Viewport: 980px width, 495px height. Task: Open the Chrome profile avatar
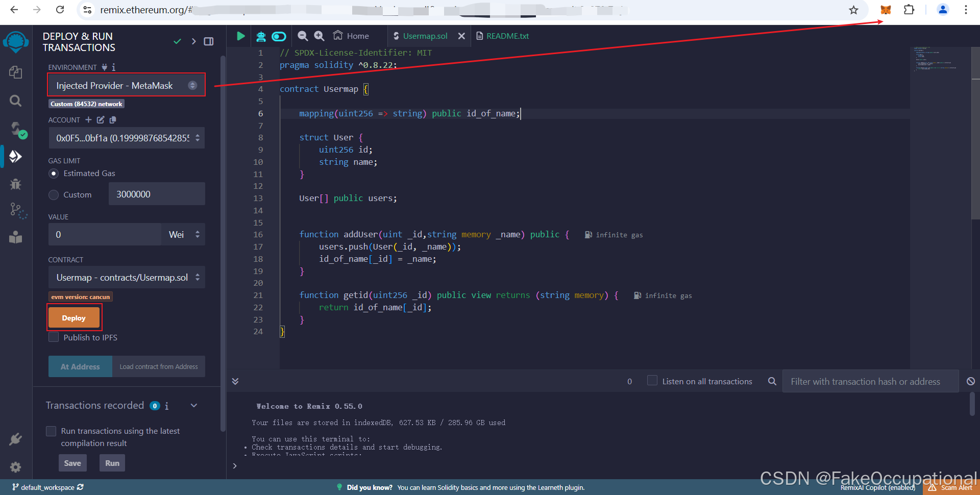pos(943,10)
